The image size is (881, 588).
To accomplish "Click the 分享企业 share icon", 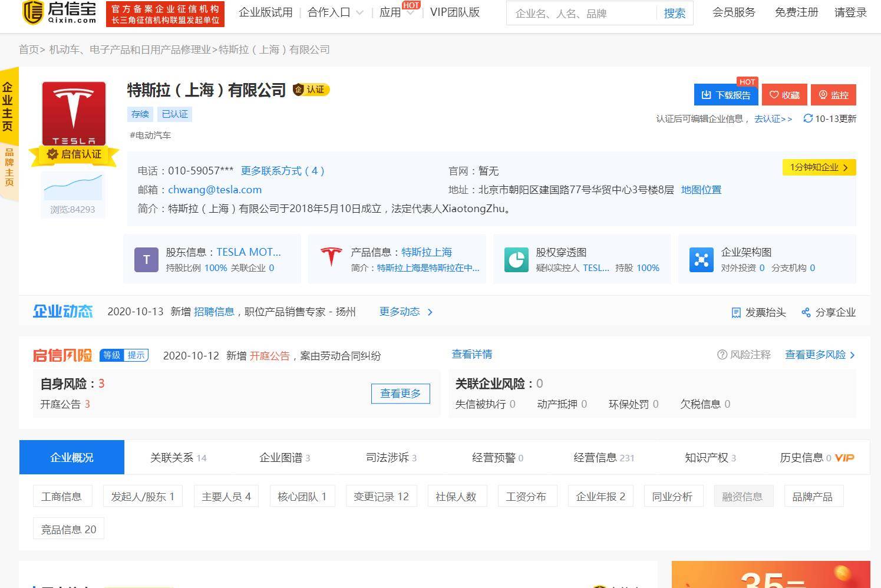I will [806, 312].
